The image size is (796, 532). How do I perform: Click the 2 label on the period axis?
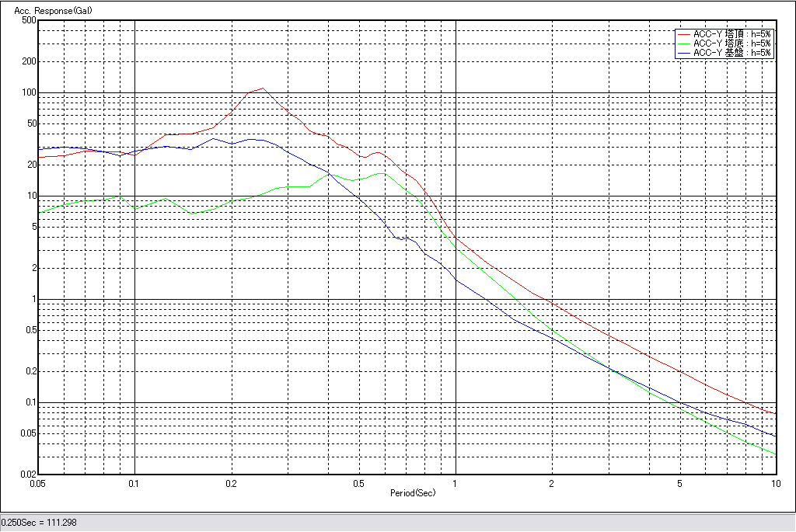click(x=551, y=483)
